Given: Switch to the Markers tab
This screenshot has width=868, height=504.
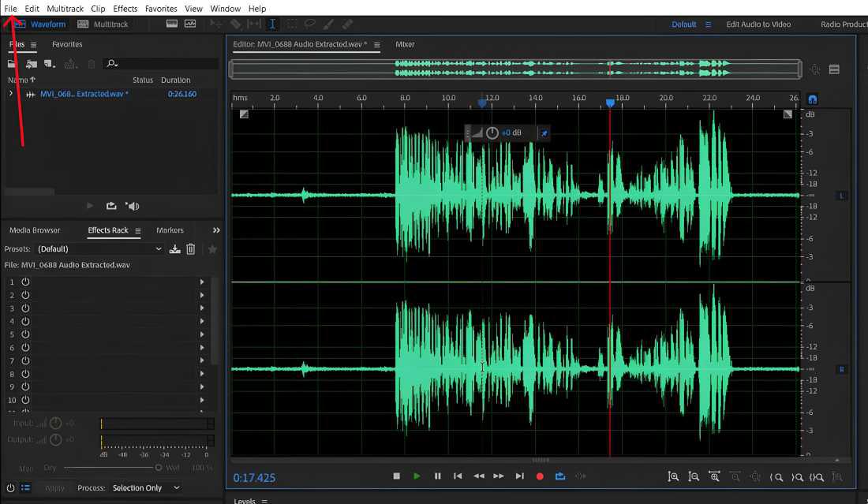Looking at the screenshot, I should point(170,230).
